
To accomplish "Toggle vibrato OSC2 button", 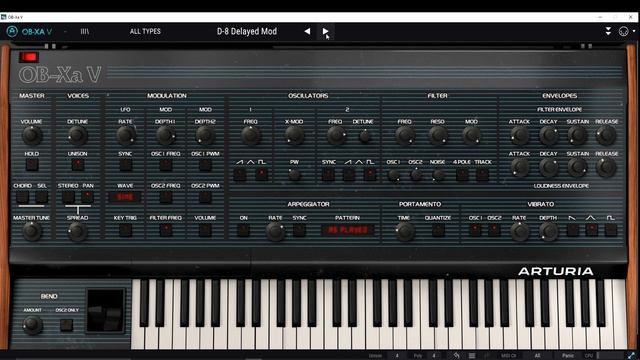I will click(x=494, y=230).
